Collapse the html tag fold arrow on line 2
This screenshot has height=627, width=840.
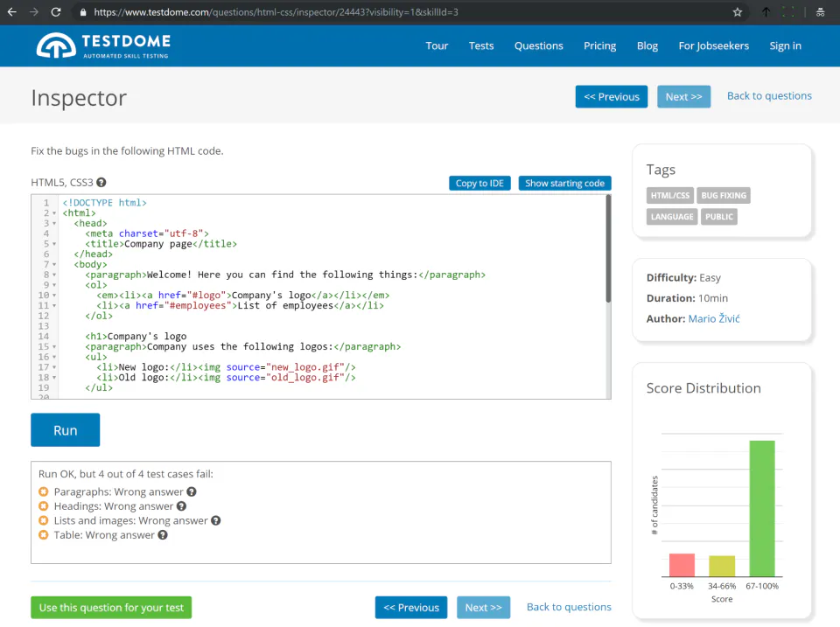click(54, 213)
